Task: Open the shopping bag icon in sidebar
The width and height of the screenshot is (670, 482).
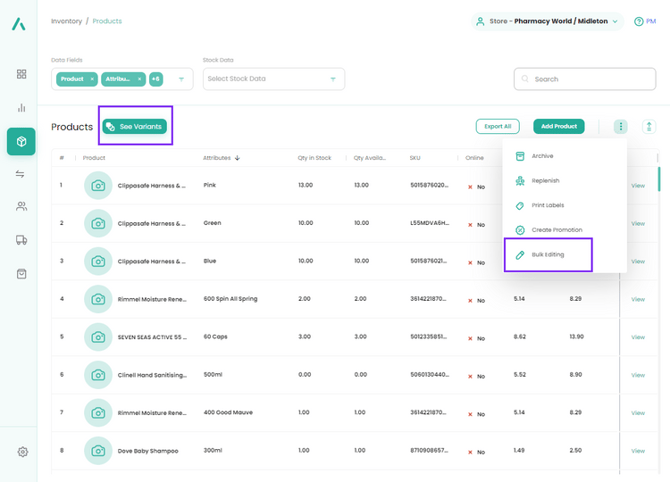Action: pos(21,273)
